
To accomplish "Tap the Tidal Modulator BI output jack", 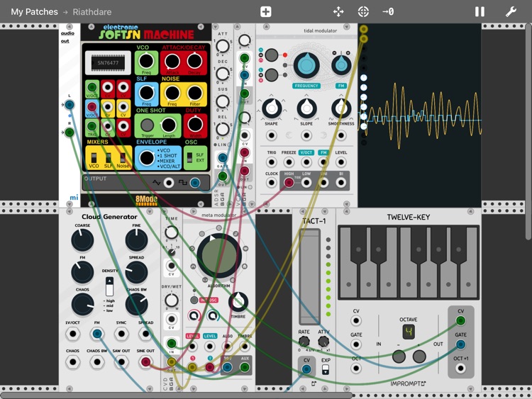I will (x=341, y=183).
